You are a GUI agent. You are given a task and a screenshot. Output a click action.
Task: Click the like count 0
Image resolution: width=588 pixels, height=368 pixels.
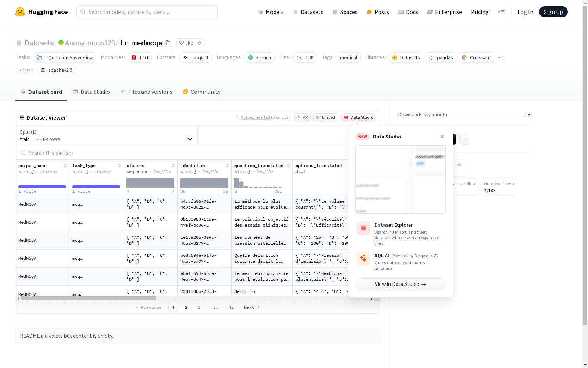[x=200, y=43]
